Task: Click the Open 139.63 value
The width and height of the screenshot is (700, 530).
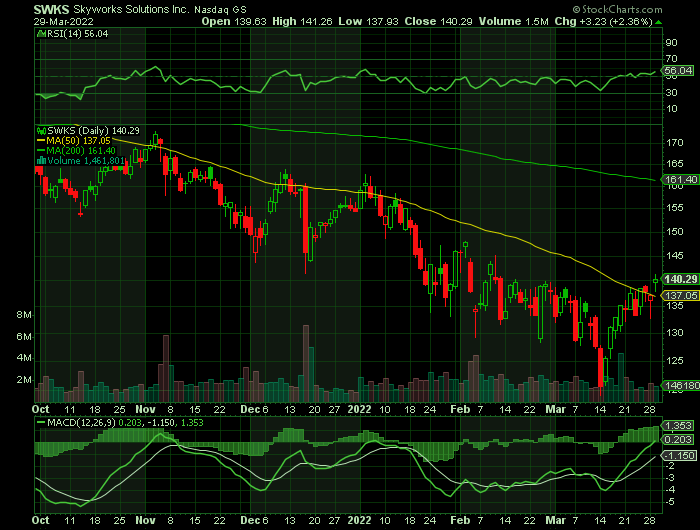Action: pyautogui.click(x=234, y=21)
